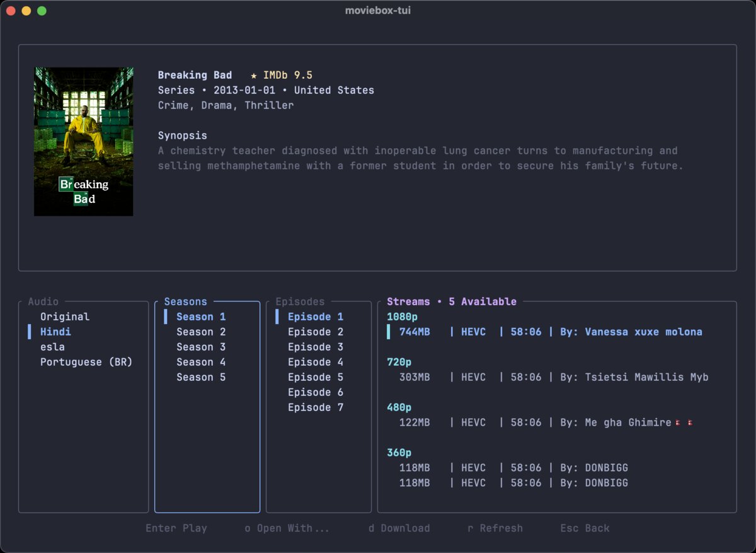Pick the esla audio entry
This screenshot has height=553, width=756.
coord(52,347)
